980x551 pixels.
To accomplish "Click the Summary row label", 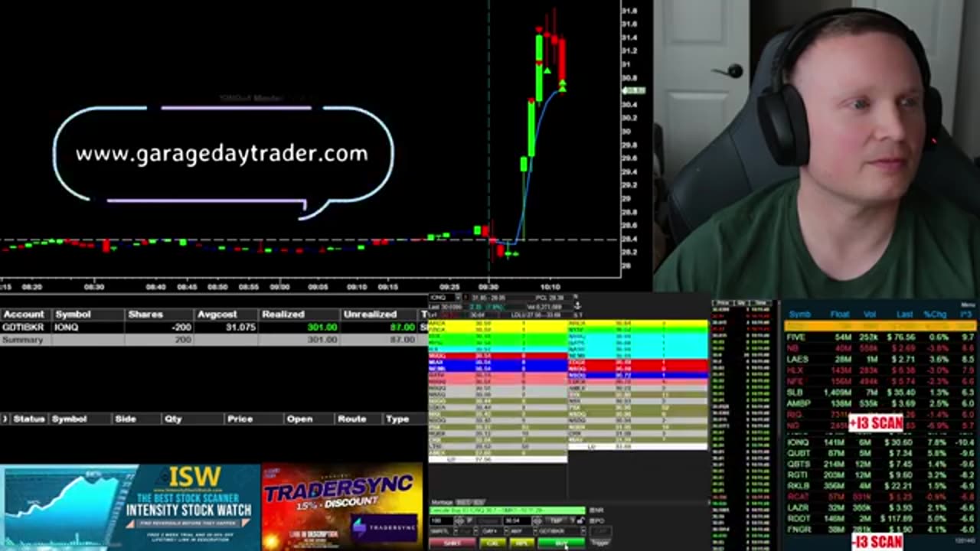I will point(22,340).
